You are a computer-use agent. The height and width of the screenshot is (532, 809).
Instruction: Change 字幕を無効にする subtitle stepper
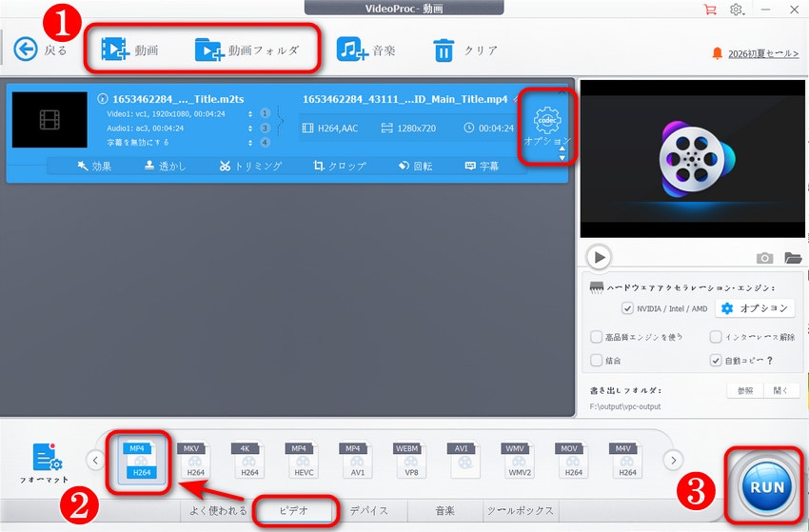pos(250,143)
